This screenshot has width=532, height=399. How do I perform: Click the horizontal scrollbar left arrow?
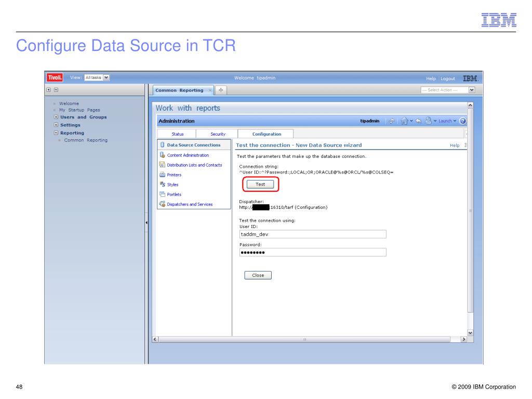155,339
